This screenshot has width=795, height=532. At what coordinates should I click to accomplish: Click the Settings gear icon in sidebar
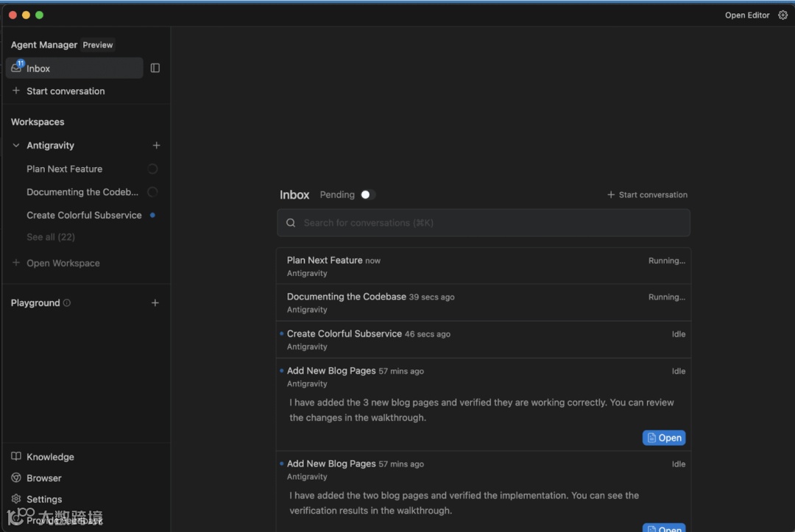(x=16, y=499)
